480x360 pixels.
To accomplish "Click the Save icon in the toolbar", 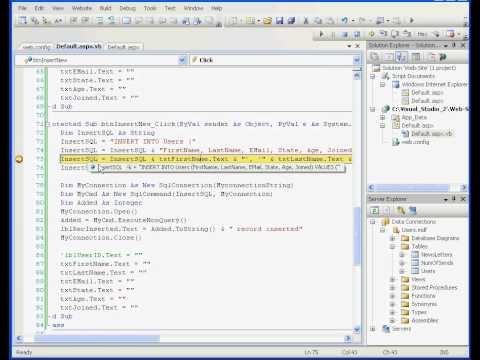I will click(x=279, y=21).
